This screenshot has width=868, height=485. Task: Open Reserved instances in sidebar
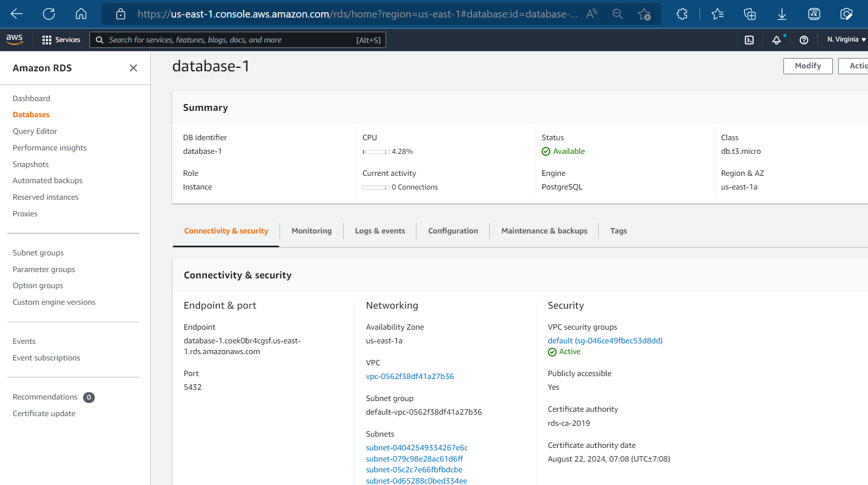[45, 197]
